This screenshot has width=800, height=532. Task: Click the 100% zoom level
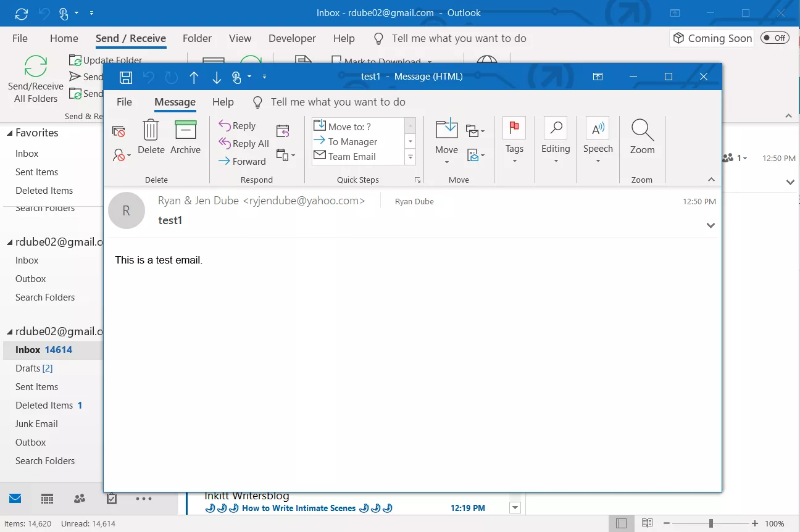[x=775, y=523]
